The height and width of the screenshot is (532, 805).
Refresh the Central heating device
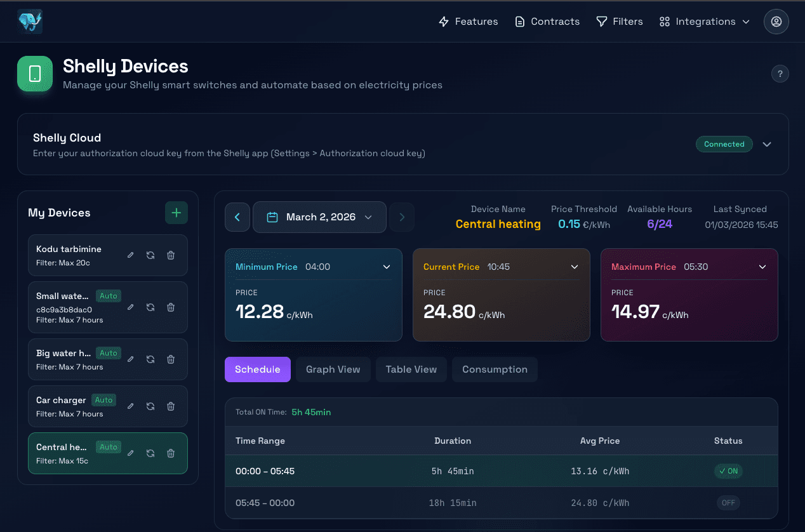coord(150,453)
